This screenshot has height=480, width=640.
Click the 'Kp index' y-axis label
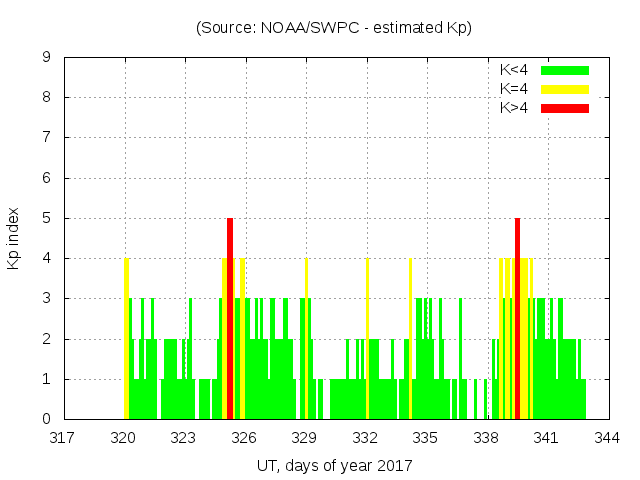pos(14,238)
